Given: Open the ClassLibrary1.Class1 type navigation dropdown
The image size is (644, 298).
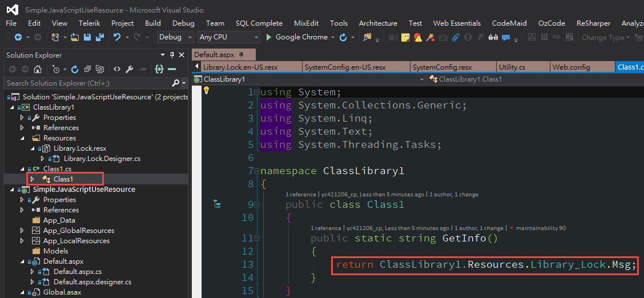Looking at the screenshot, I should pyautogui.click(x=536, y=79).
